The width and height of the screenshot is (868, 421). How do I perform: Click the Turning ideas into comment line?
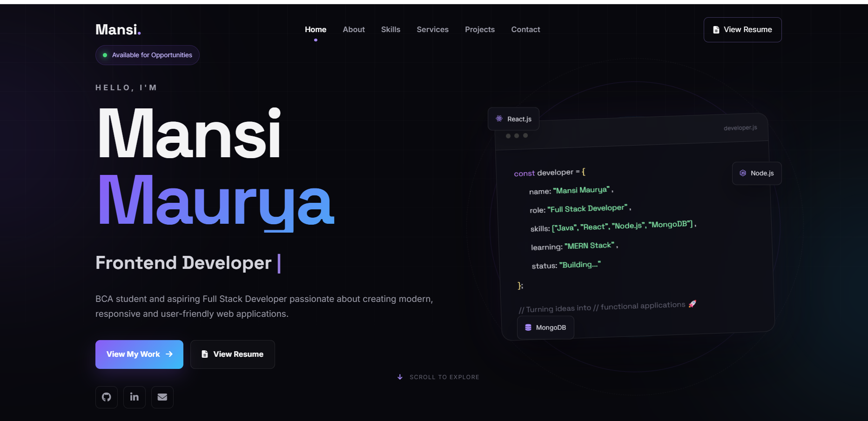click(x=608, y=307)
